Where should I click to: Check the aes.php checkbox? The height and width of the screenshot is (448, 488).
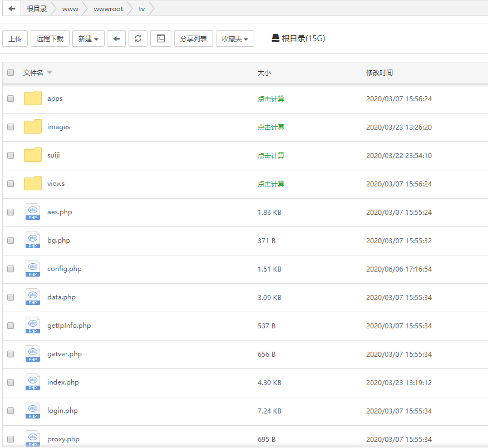pyautogui.click(x=11, y=212)
